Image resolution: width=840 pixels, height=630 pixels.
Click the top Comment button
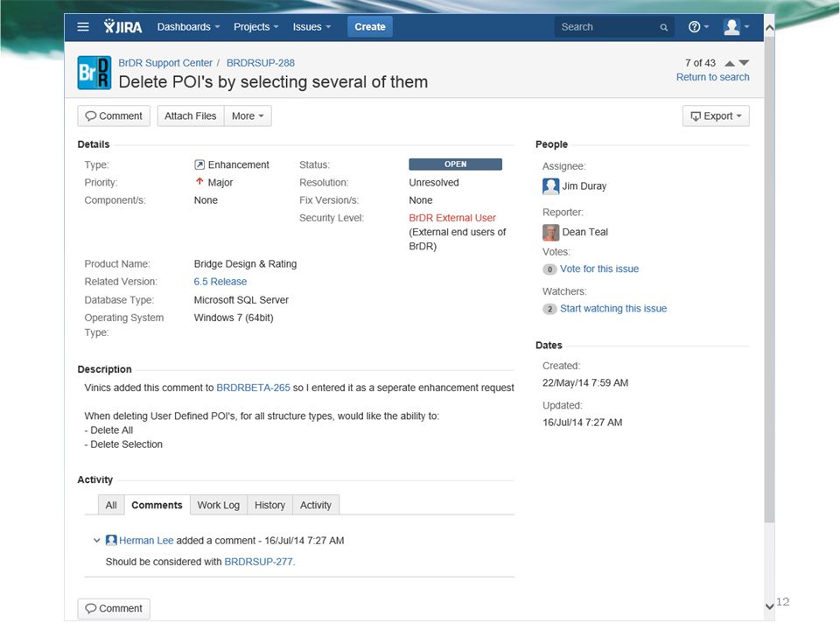[x=114, y=115]
